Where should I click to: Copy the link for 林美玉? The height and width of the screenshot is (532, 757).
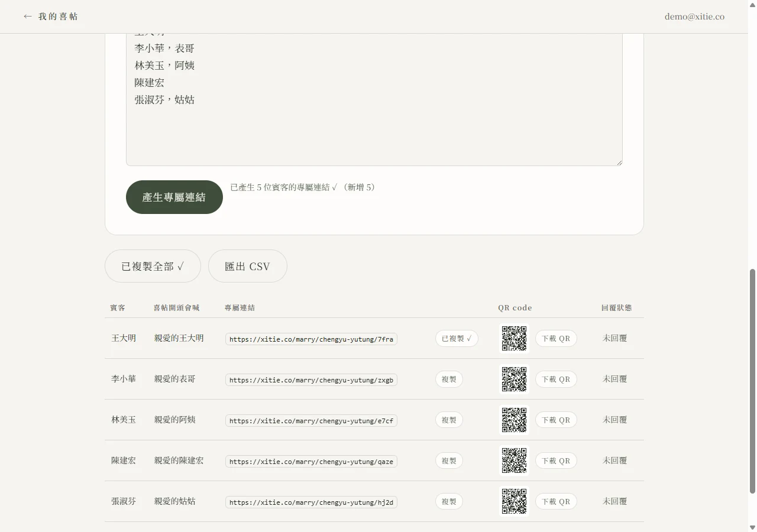[x=449, y=420]
